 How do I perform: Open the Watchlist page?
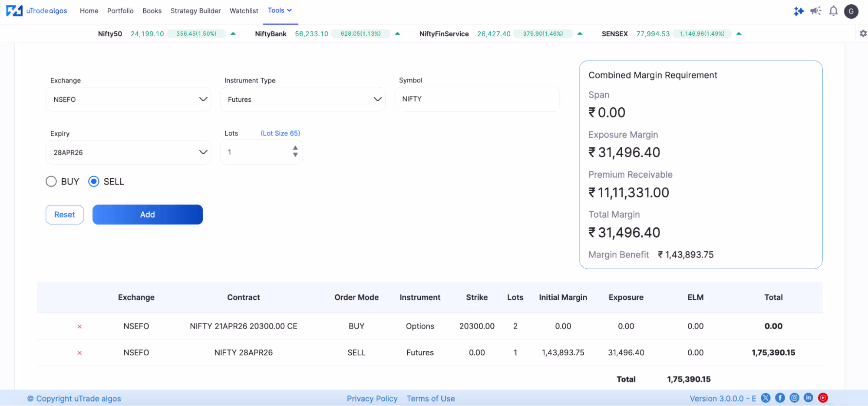pyautogui.click(x=244, y=11)
